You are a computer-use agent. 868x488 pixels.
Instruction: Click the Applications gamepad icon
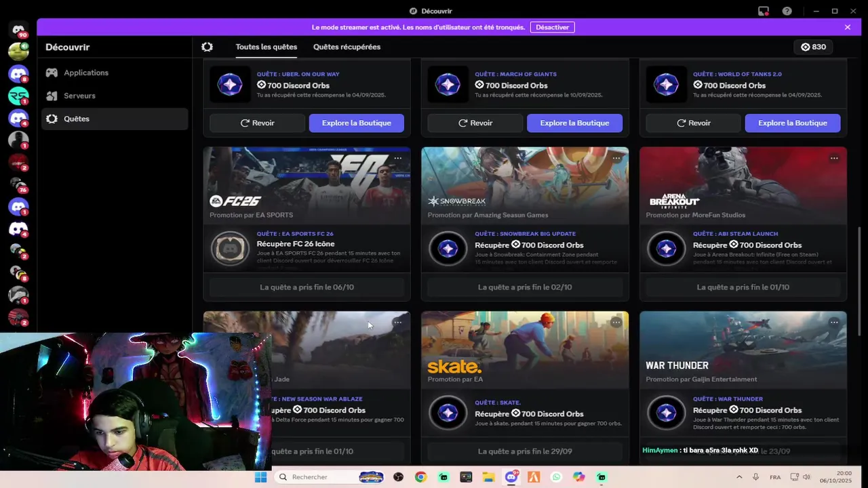click(52, 73)
